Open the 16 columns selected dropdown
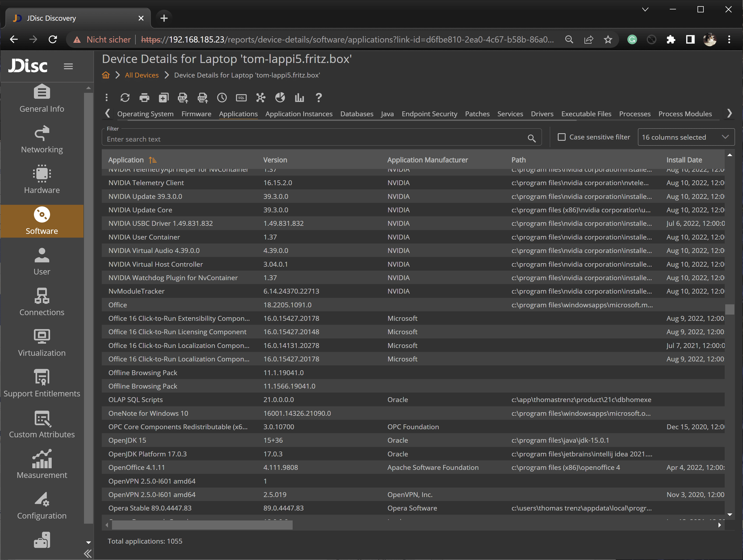The image size is (743, 560). click(x=686, y=137)
